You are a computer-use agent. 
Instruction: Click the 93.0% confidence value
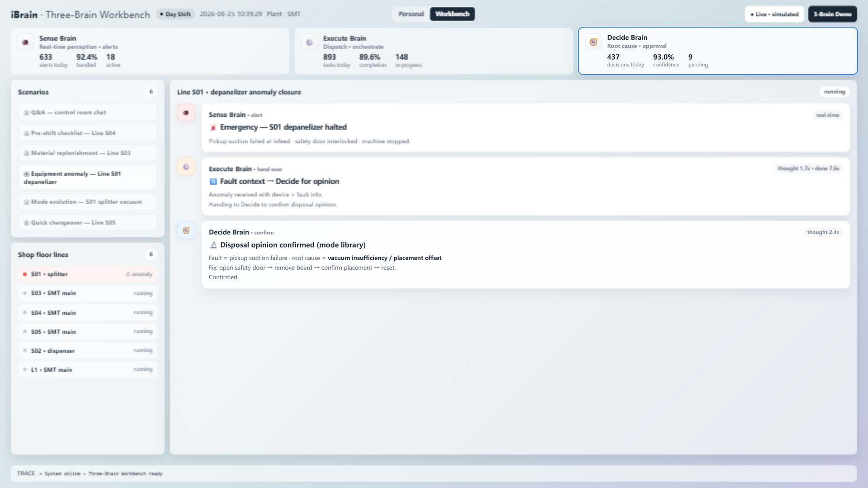663,57
